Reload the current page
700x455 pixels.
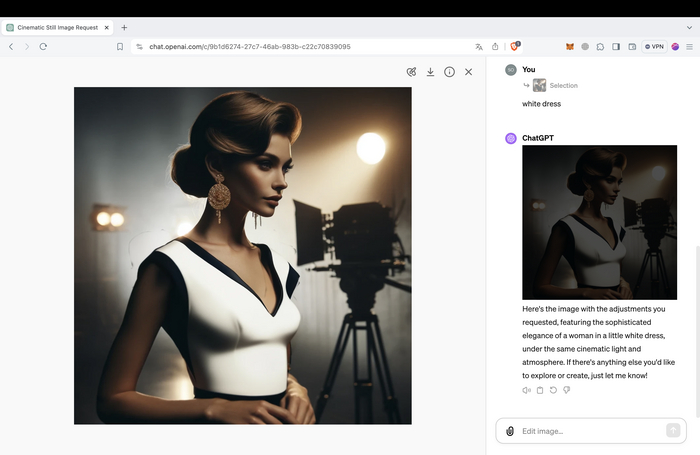pos(43,46)
